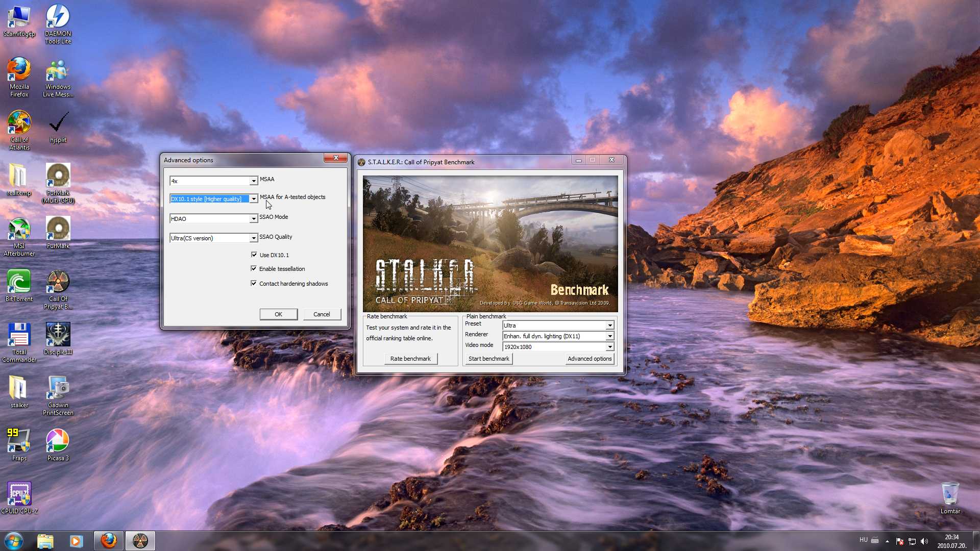Open the Preset Ultra dropdown
Screen dimensions: 980x551
pos(558,325)
